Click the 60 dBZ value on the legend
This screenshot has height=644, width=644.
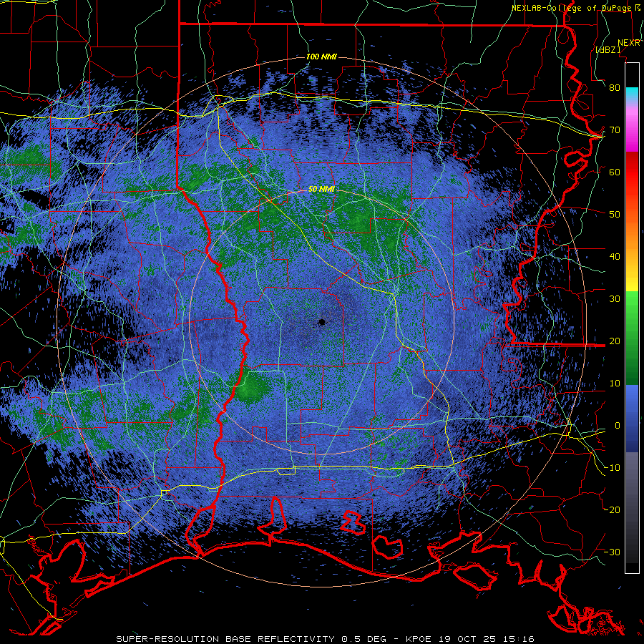point(615,172)
